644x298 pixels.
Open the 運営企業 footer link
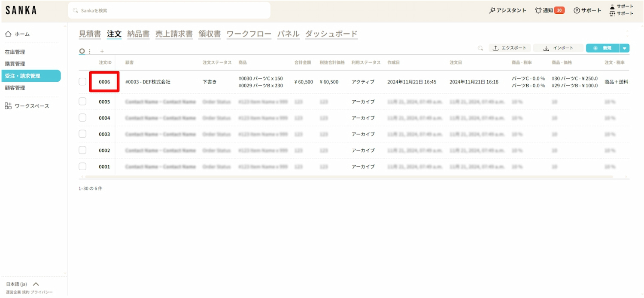click(x=13, y=292)
